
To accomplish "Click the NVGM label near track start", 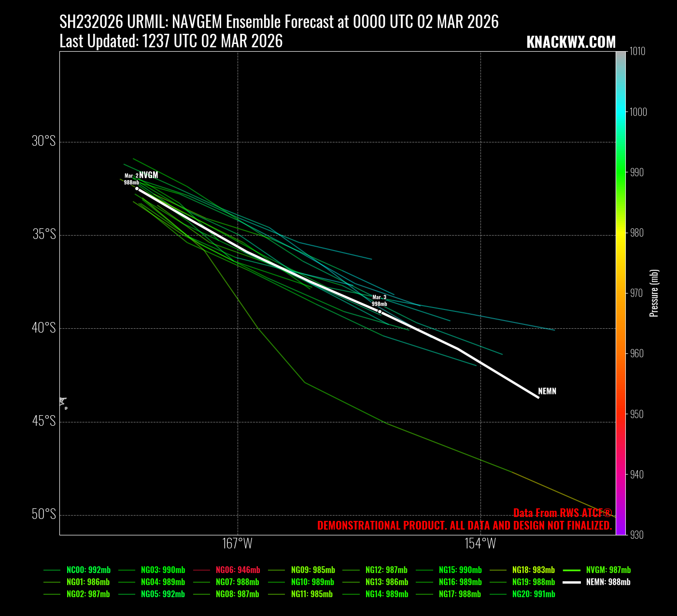I will pos(149,175).
